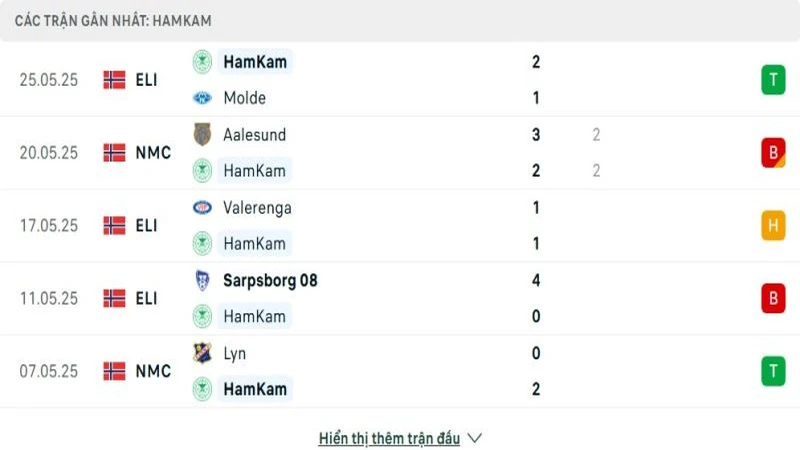Click the ELI league label on 17.05.25
The width and height of the screenshot is (800, 450).
click(147, 226)
